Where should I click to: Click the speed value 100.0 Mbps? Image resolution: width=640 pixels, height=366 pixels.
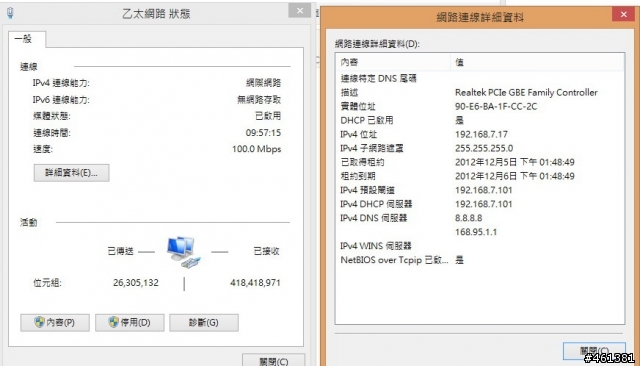click(x=256, y=149)
